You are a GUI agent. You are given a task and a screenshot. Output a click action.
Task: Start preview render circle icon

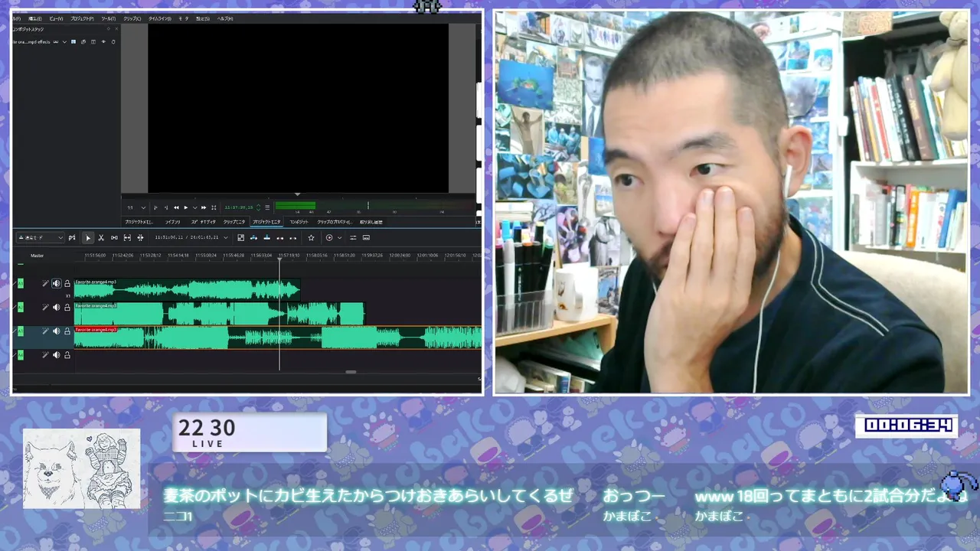click(329, 237)
